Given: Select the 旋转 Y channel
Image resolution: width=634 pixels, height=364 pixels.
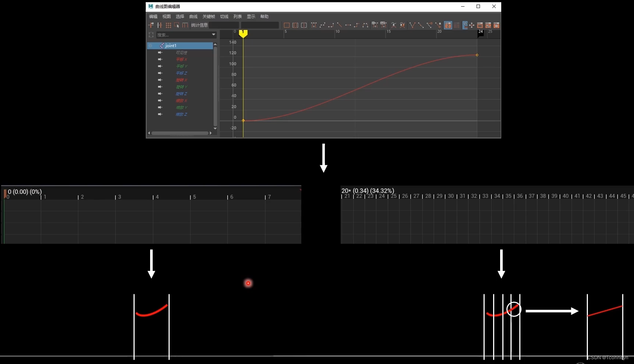Looking at the screenshot, I should coord(181,87).
